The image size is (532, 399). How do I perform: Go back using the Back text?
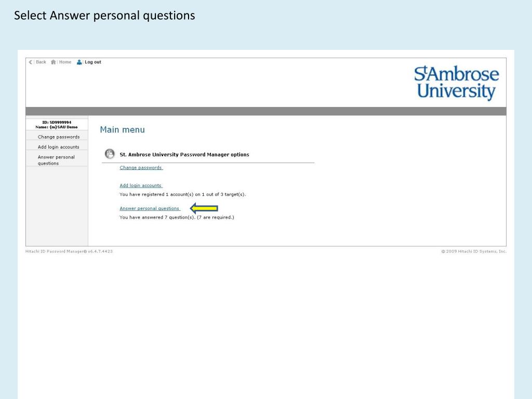point(41,62)
